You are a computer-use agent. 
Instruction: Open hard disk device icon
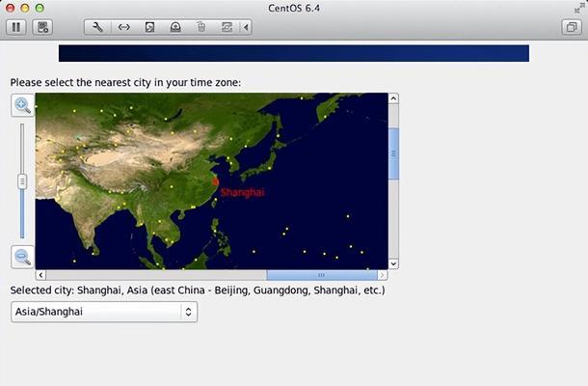(x=149, y=27)
